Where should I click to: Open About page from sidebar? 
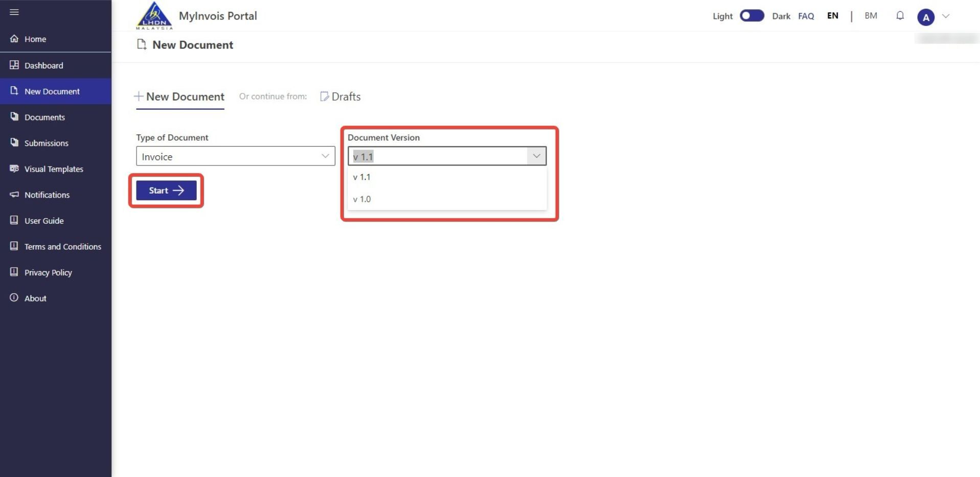point(55,298)
